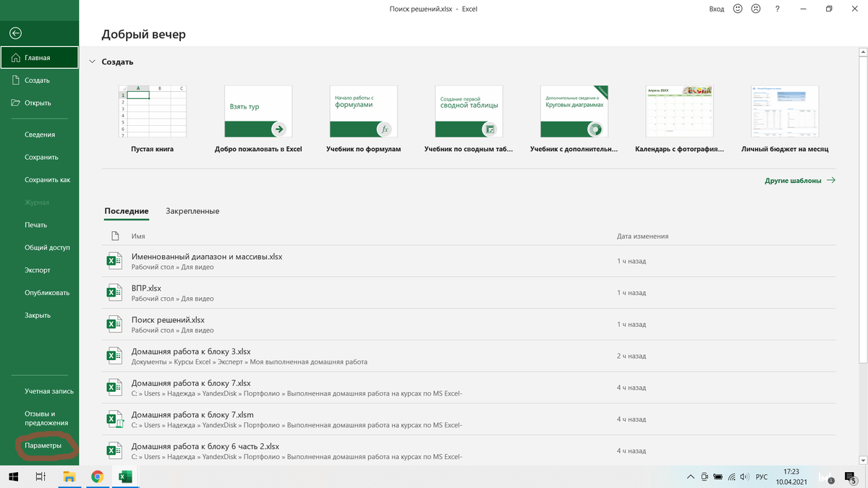Click the Открыть folder icon in the sidebar

(x=16, y=103)
